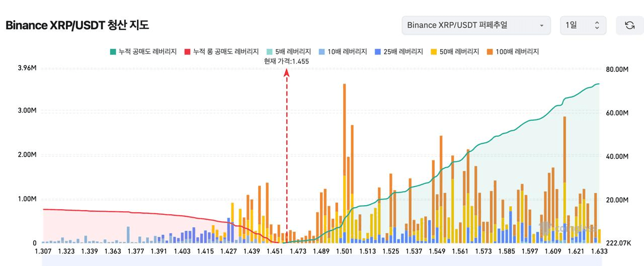644x266 pixels.
Task: Expand the 1일 time range selector
Action: click(583, 25)
